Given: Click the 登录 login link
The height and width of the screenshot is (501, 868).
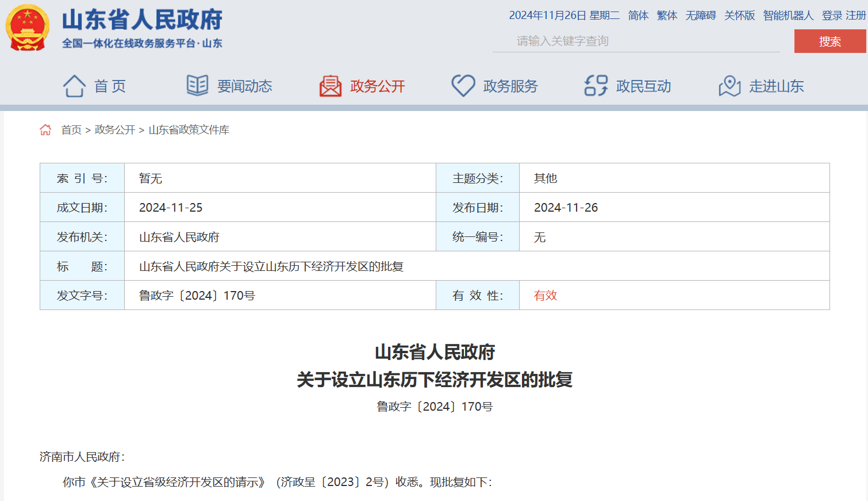Looking at the screenshot, I should pyautogui.click(x=832, y=16).
